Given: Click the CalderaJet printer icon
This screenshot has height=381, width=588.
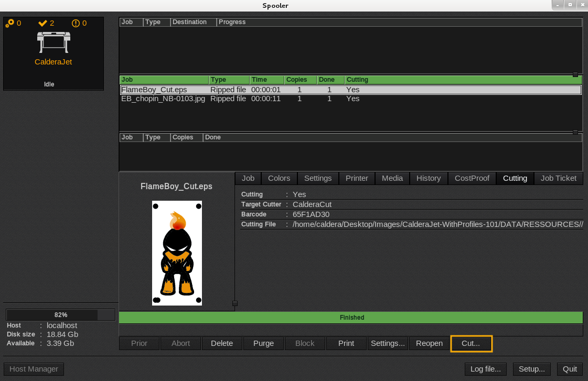Looking at the screenshot, I should tap(53, 42).
